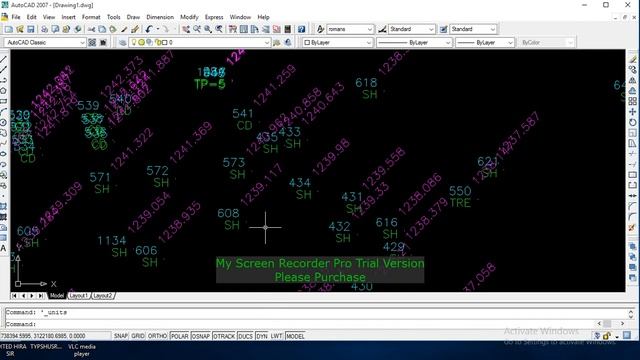
Task: Click the Help question mark icon
Action: pos(301,29)
